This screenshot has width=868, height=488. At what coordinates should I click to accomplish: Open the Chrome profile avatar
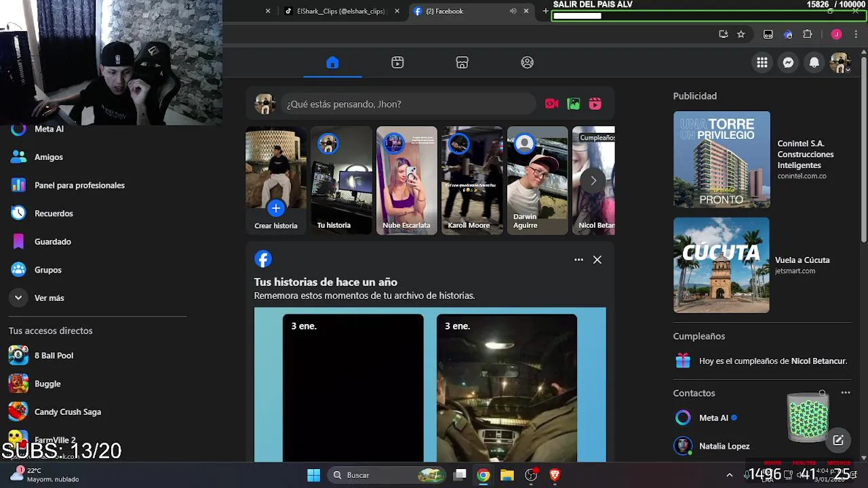836,34
